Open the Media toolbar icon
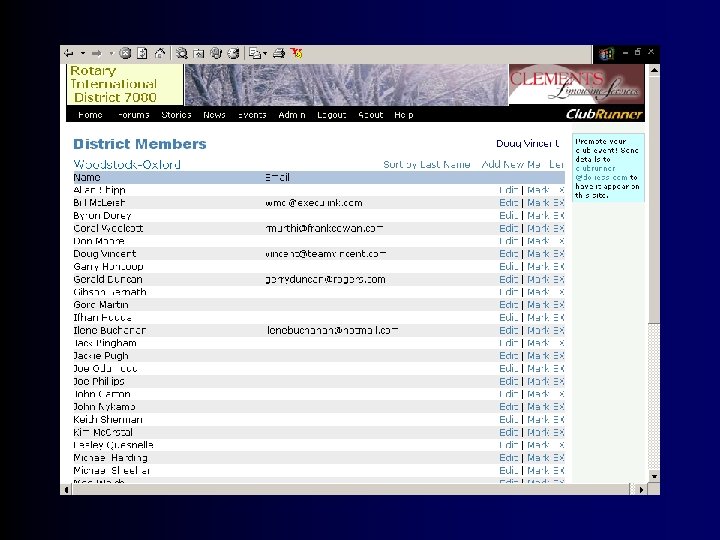The height and width of the screenshot is (540, 720). click(x=216, y=54)
